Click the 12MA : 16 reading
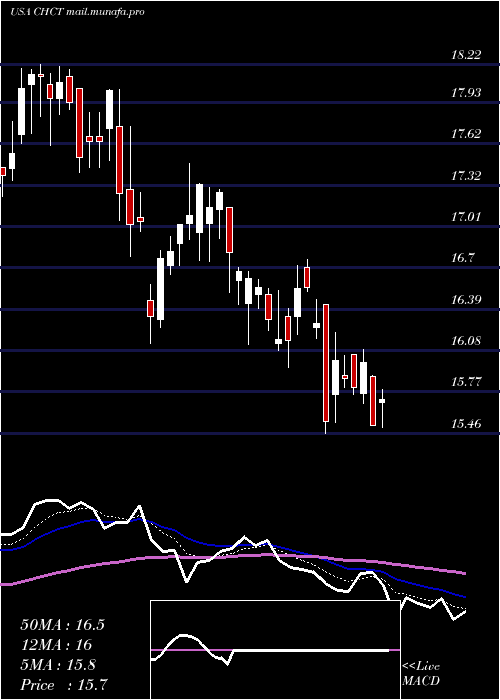Viewport: 500px width, 700px height. coord(56,645)
